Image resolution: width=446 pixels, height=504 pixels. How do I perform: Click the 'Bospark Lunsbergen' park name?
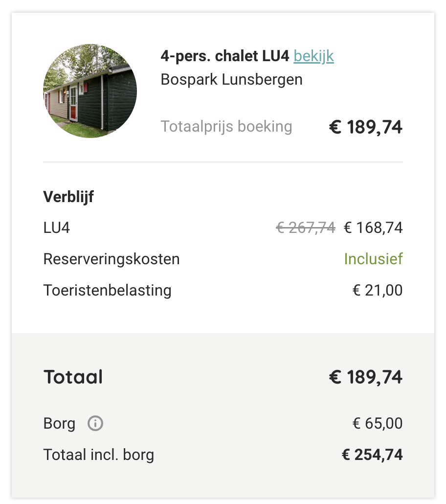coord(231,79)
